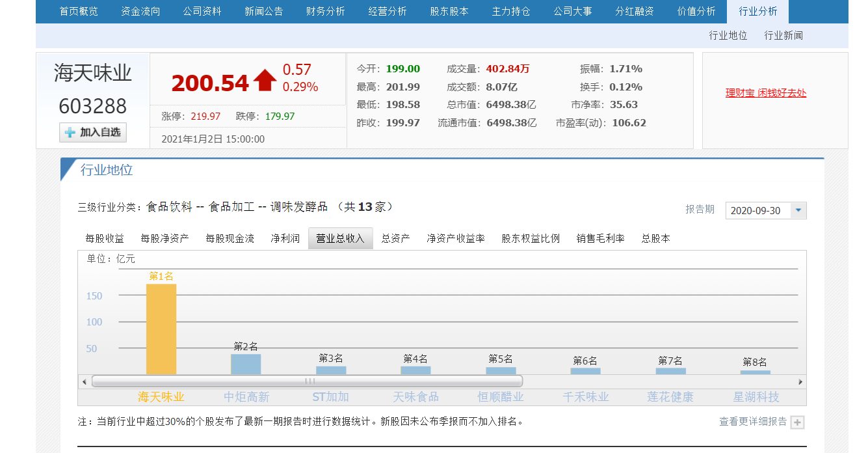The height and width of the screenshot is (453, 868).
Task: Open the 价值分析 nav tab
Action: coord(696,12)
